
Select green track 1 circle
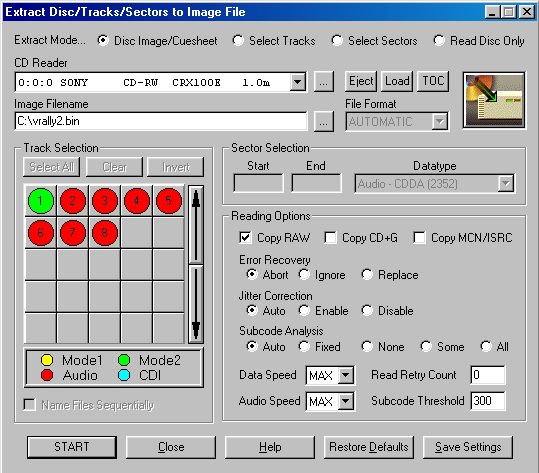pos(41,201)
